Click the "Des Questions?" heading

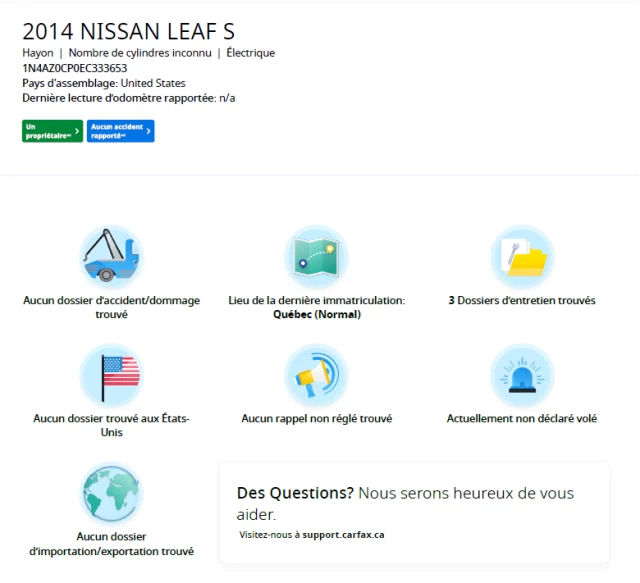295,493
